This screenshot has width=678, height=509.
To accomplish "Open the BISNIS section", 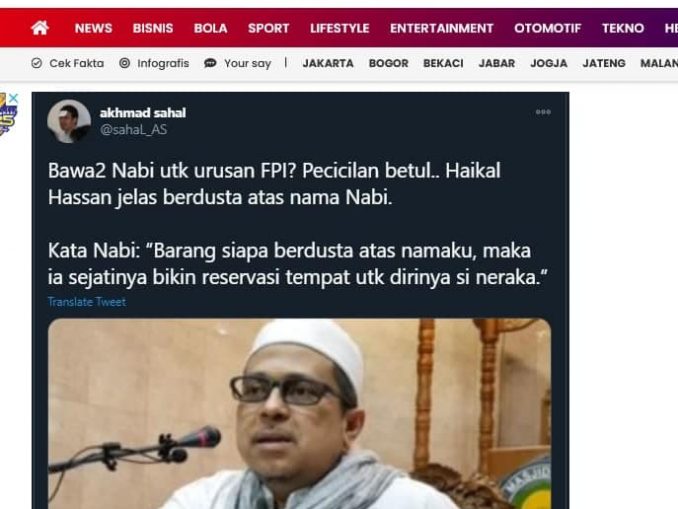I will 153,28.
